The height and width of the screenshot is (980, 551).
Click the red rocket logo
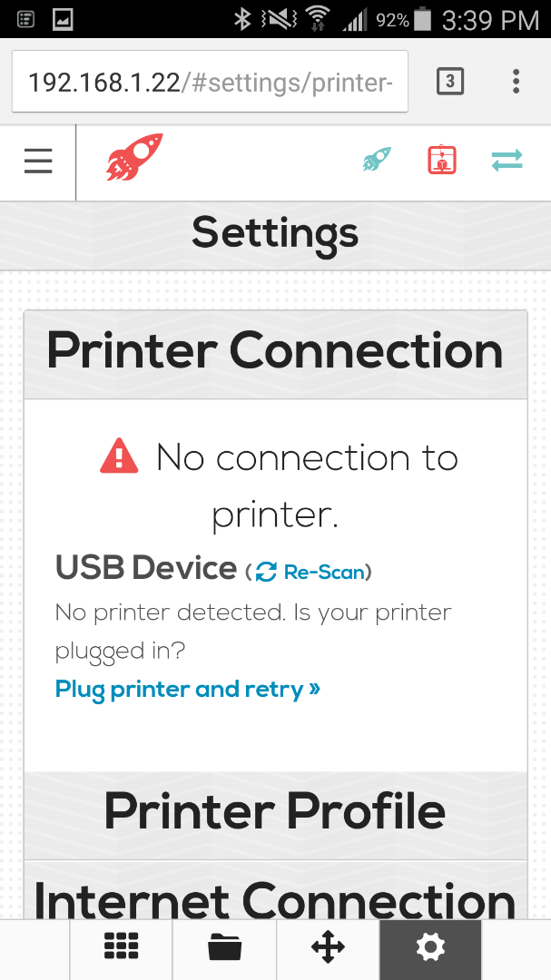pyautogui.click(x=134, y=157)
